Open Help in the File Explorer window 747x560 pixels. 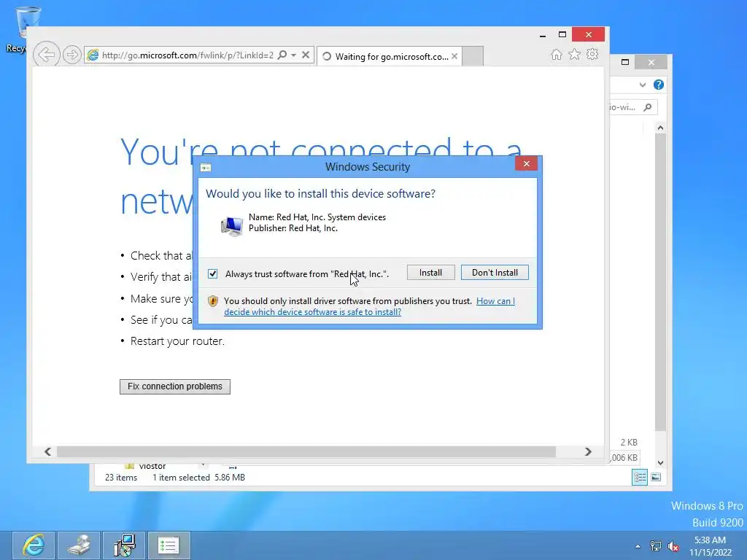659,85
